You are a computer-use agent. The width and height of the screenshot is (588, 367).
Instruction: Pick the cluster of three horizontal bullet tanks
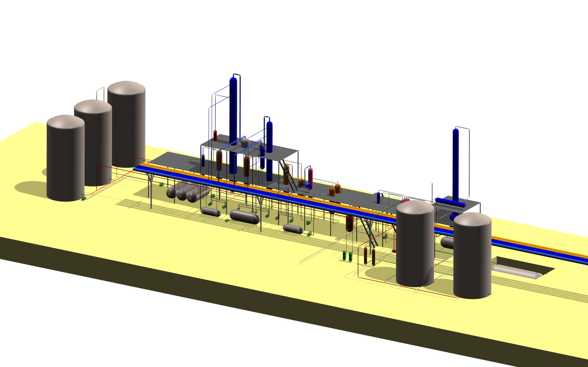pyautogui.click(x=187, y=191)
